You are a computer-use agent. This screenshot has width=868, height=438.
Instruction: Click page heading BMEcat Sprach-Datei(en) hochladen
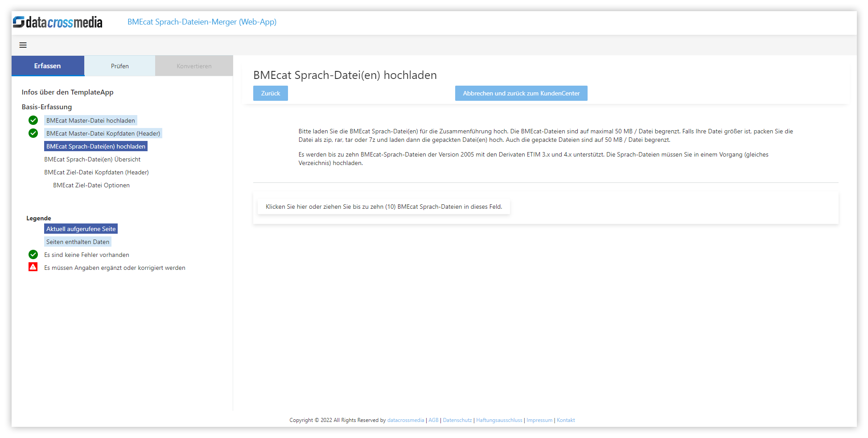click(x=345, y=75)
